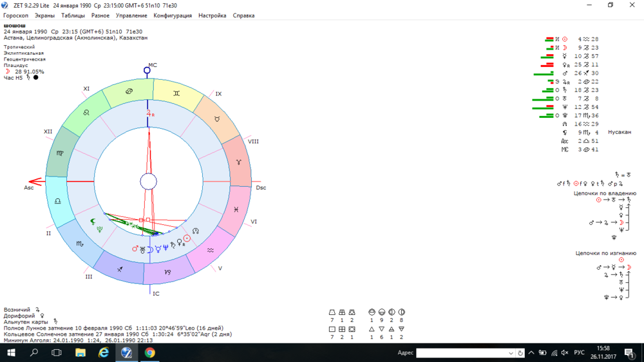This screenshot has width=644, height=362.
Task: Select the red Jupiter retrograde symbol near MC
Action: [x=150, y=113]
